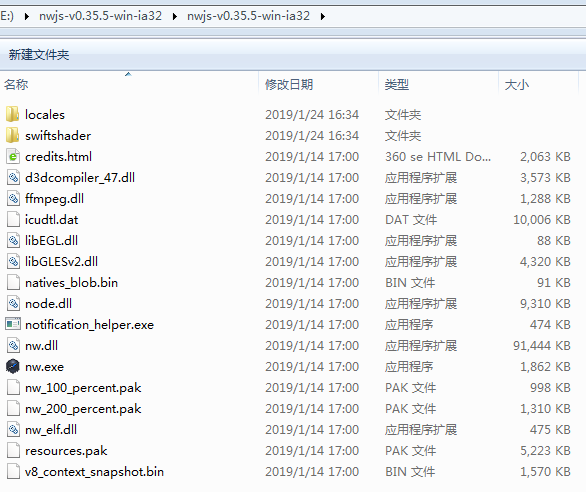Select the v8_context_snapshot.bin file icon
586x492 pixels.
tap(13, 471)
